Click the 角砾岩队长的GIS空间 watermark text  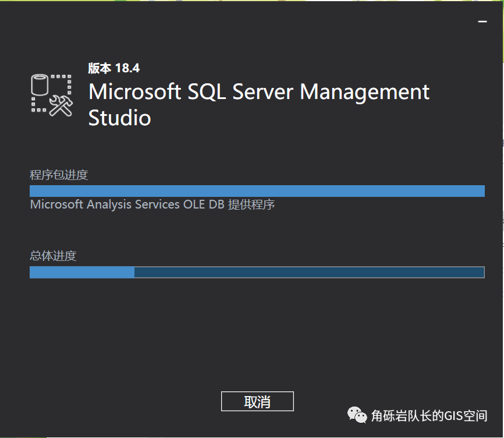coord(429,415)
